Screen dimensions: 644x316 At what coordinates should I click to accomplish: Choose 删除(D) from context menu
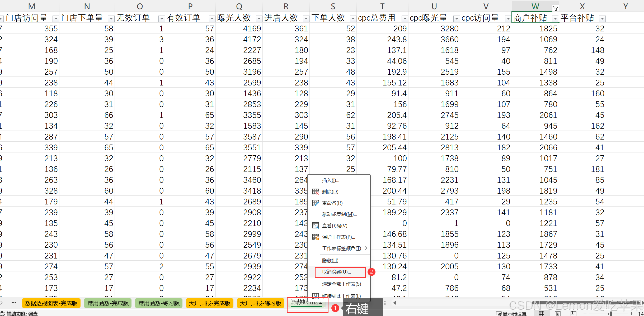[339, 192]
